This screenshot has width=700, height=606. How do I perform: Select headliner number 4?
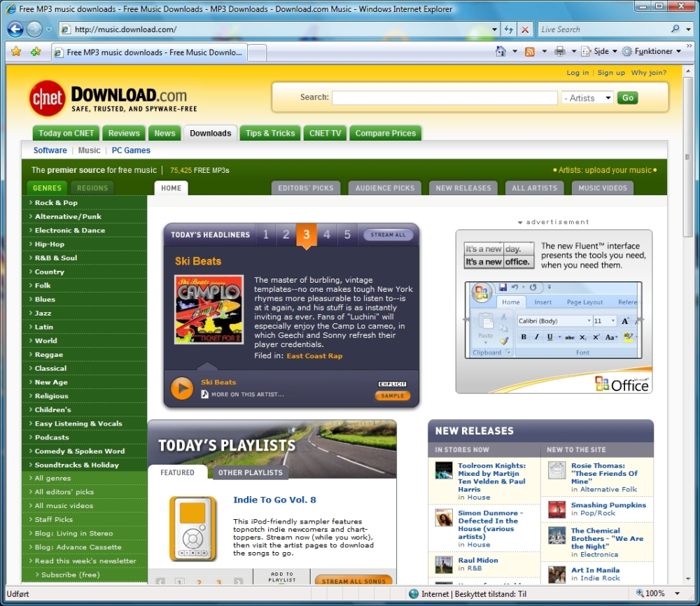click(x=327, y=234)
